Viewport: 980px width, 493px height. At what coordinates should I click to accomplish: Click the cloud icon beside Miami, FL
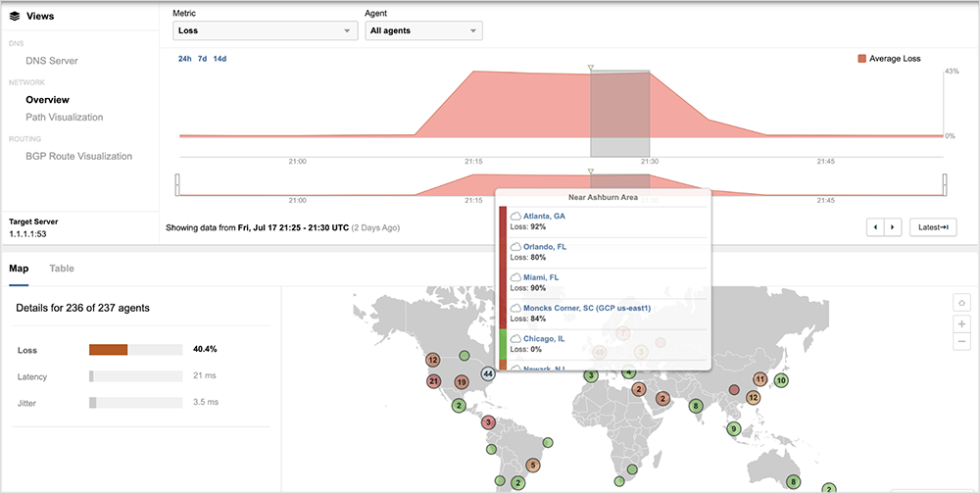(516, 277)
